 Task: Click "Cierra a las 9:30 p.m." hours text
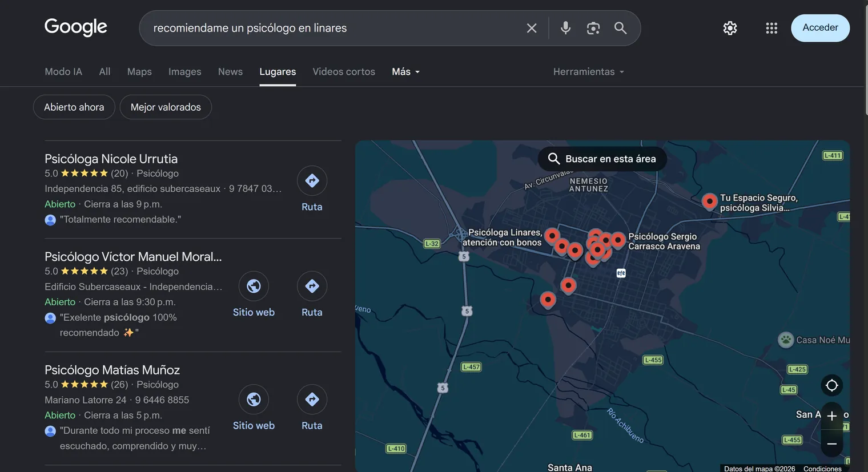[x=130, y=302]
